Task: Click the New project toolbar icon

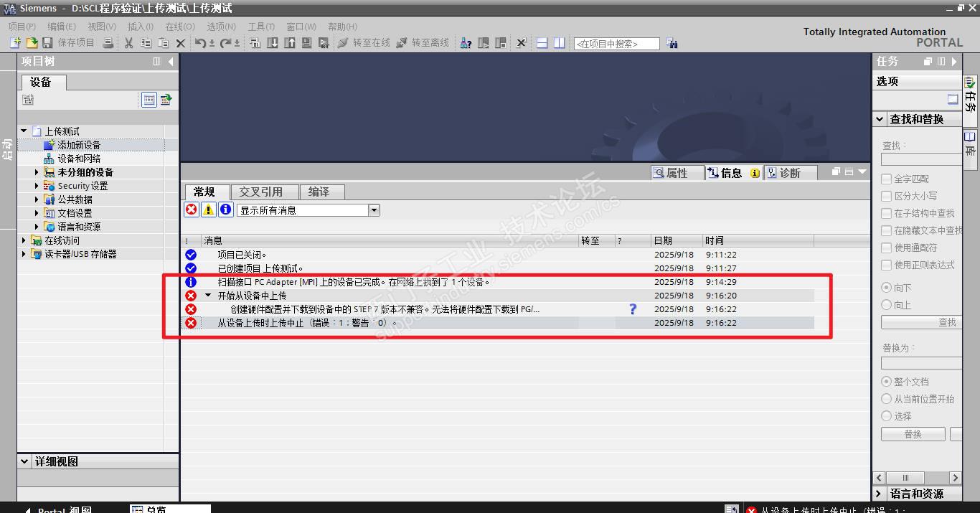Action: [x=15, y=43]
